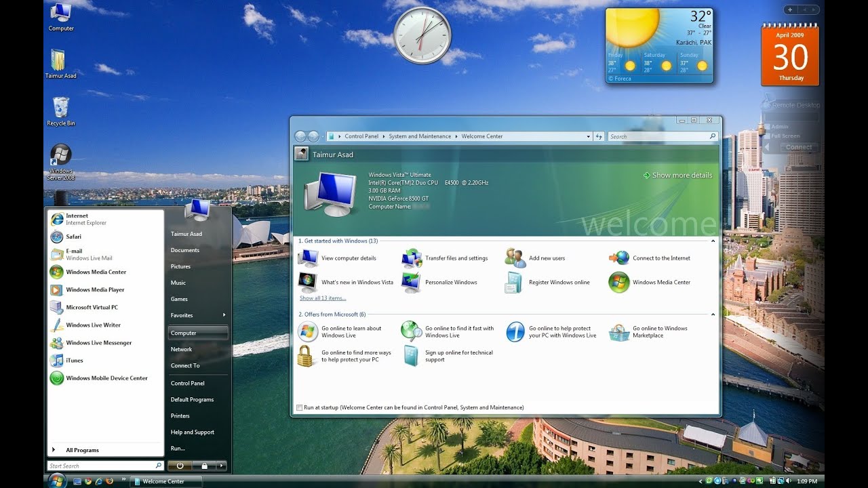Image resolution: width=868 pixels, height=488 pixels.
Task: Click Connect in Remote Desktop gadget
Action: click(x=799, y=147)
